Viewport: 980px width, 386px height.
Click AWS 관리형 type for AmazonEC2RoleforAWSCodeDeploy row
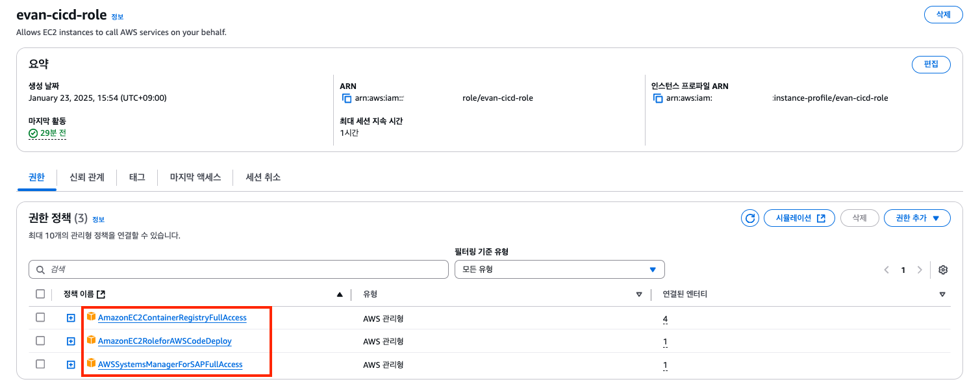tap(383, 342)
